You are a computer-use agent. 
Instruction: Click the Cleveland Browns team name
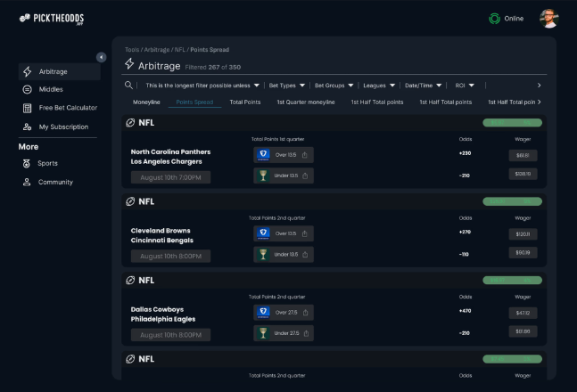point(161,231)
